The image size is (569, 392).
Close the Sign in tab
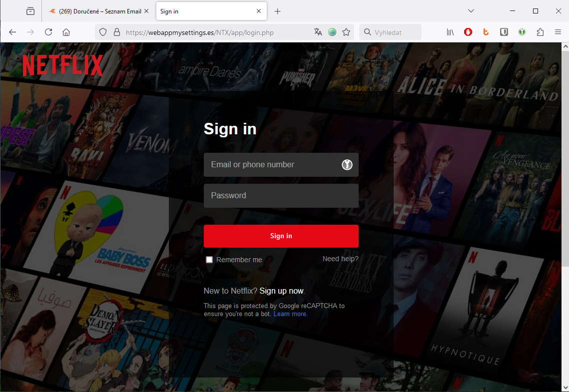259,11
